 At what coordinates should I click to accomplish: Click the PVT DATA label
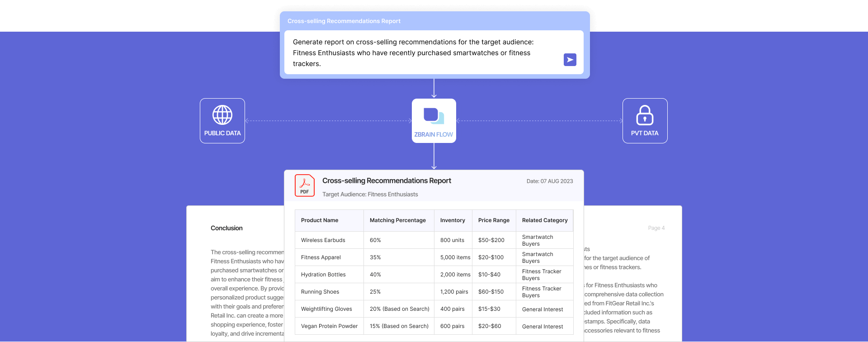pyautogui.click(x=645, y=133)
